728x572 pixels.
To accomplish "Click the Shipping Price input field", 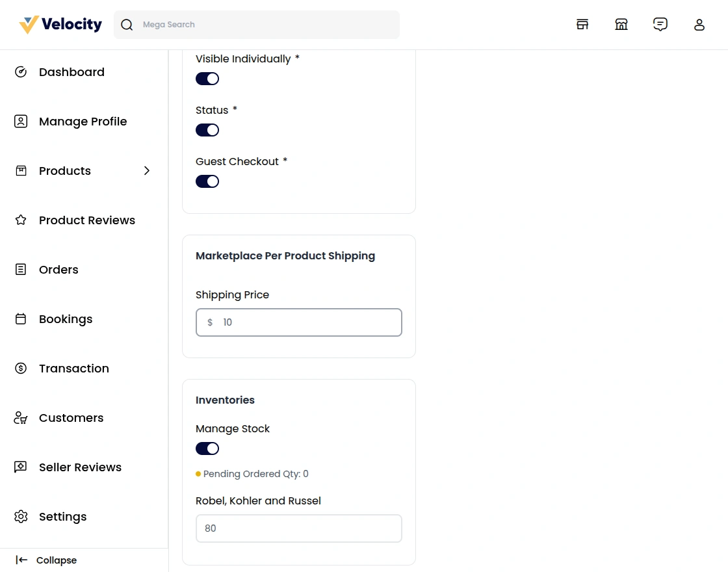I will [298, 322].
